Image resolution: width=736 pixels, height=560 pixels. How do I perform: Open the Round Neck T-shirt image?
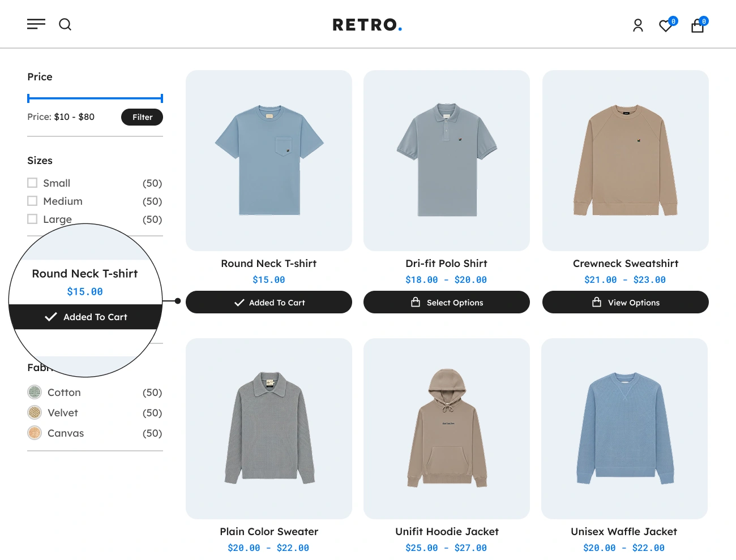pyautogui.click(x=269, y=161)
